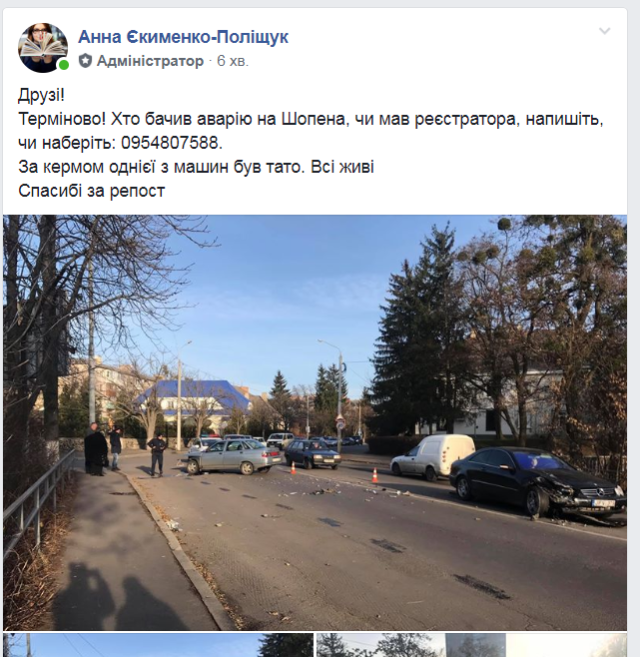Viewport: 640px width, 657px height.
Task: Click the silver sedan in the photo
Action: pos(233,456)
